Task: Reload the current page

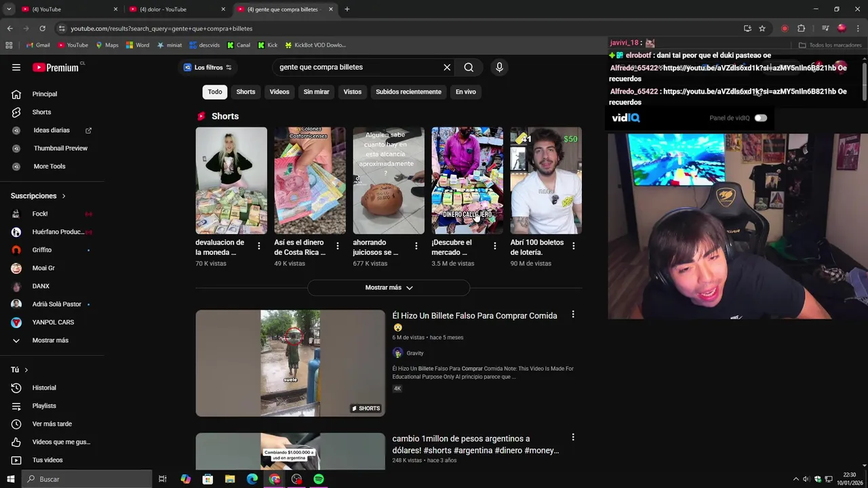Action: [x=42, y=28]
